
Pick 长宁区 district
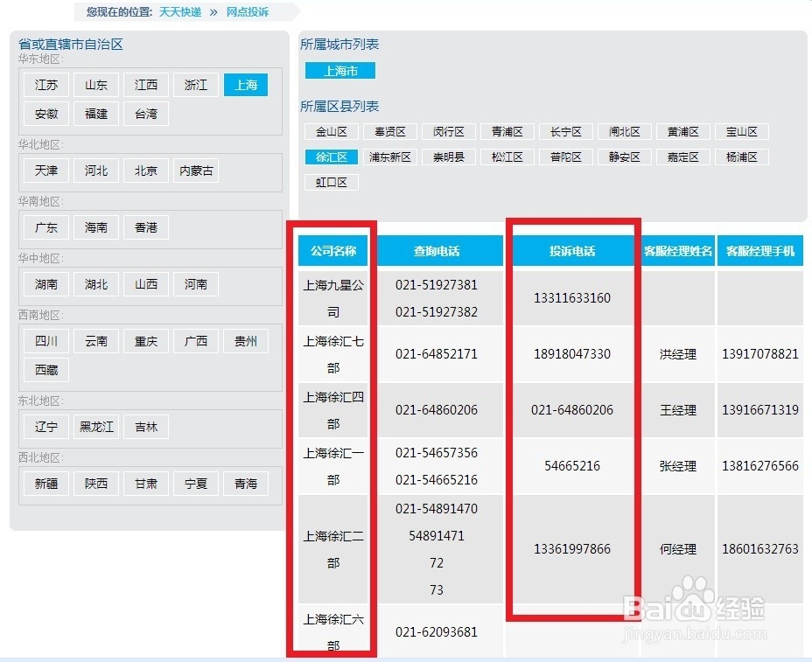pos(565,131)
